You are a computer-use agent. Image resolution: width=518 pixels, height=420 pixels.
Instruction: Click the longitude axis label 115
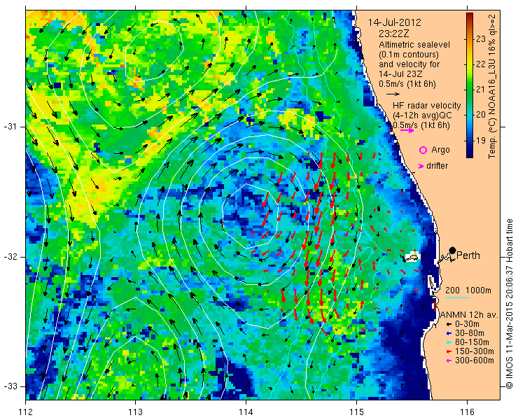(356, 412)
